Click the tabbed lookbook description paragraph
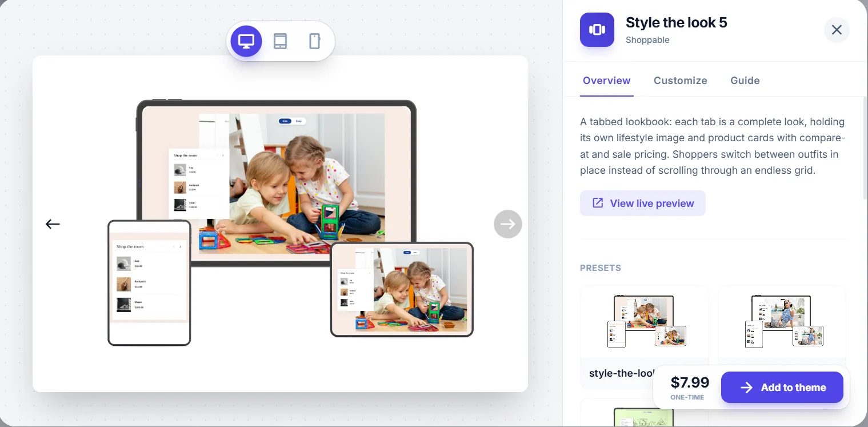 713,146
